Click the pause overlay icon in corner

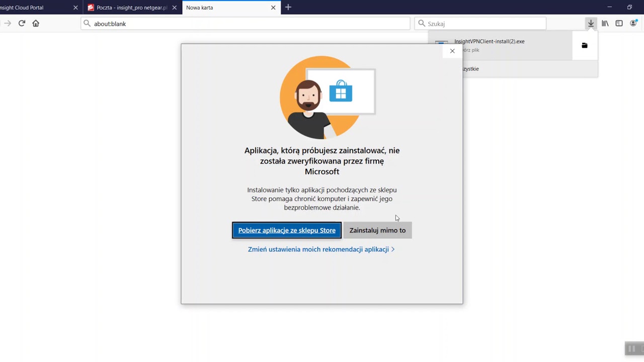pyautogui.click(x=632, y=348)
